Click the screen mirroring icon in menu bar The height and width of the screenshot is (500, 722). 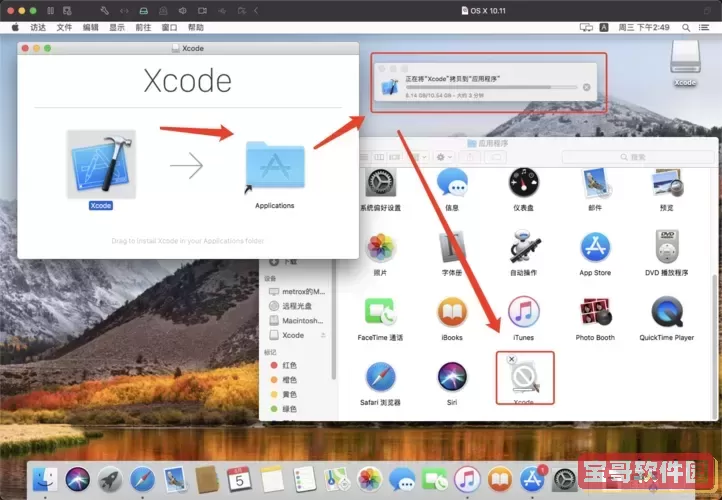(586, 28)
